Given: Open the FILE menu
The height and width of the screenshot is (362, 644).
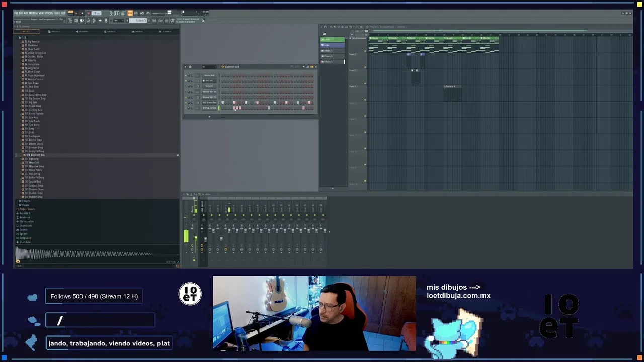Looking at the screenshot, I should (x=16, y=13).
